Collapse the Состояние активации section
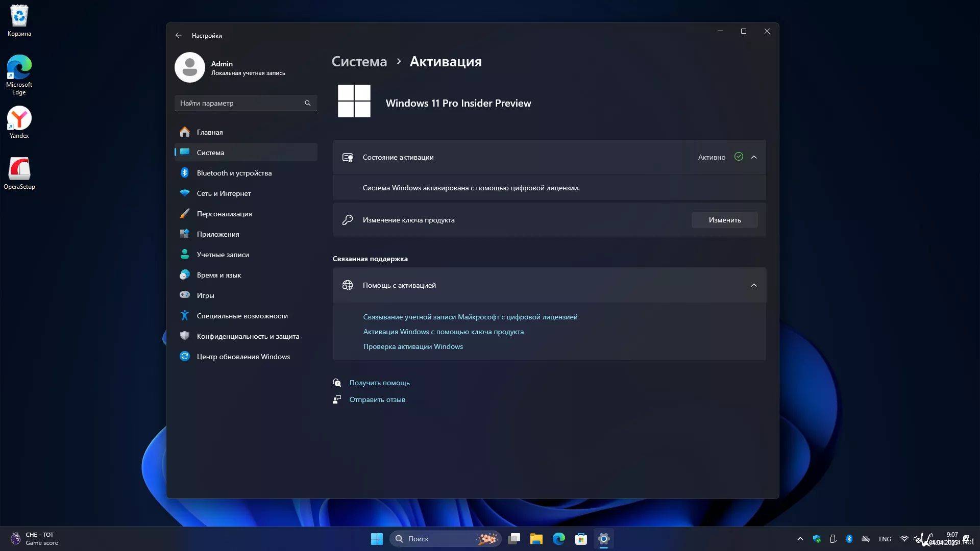The image size is (980, 551). tap(754, 157)
